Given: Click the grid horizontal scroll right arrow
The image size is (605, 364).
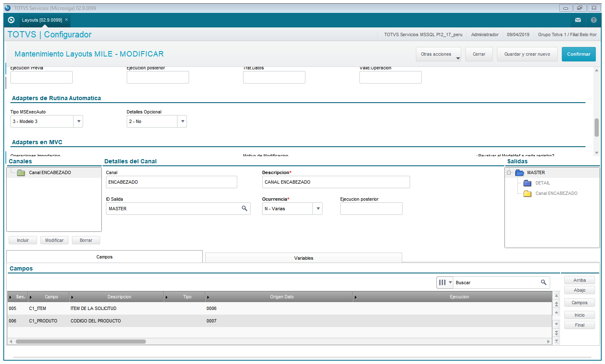Looking at the screenshot, I should (x=548, y=342).
